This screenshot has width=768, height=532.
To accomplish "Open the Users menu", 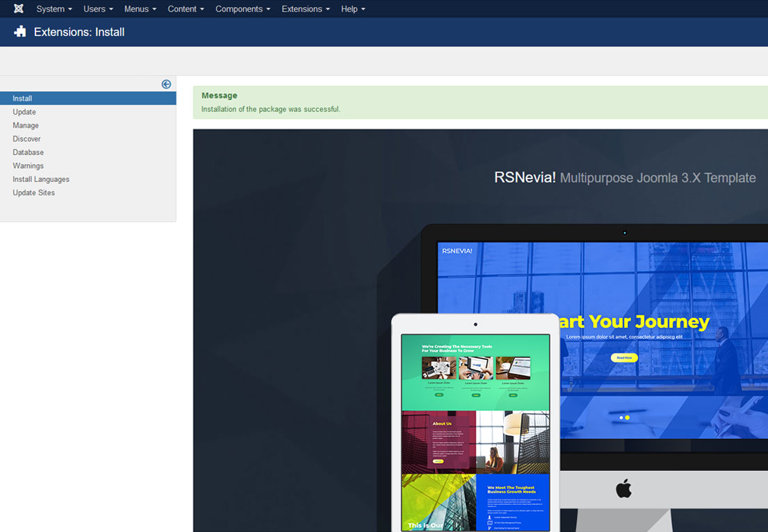I will pos(98,9).
